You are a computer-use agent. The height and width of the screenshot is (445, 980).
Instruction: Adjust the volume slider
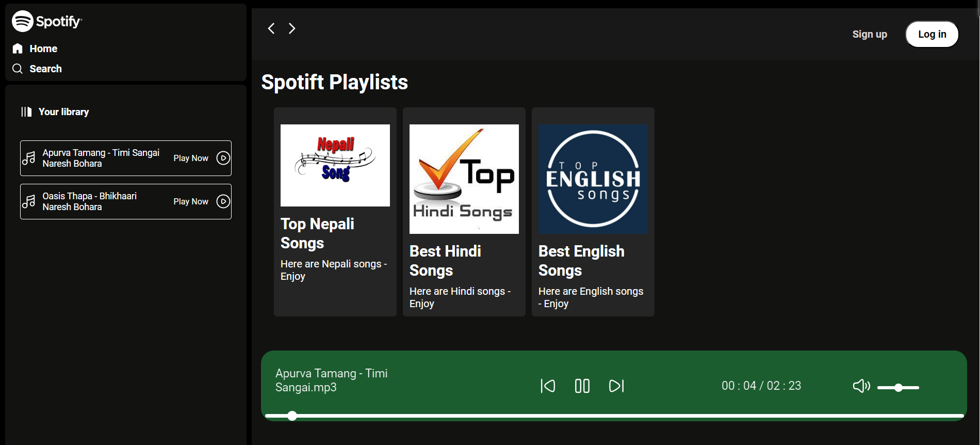point(898,388)
